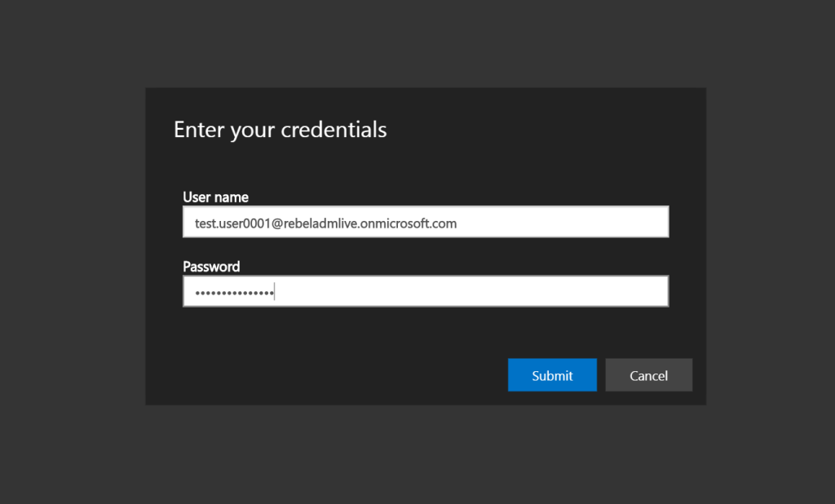
Task: Click the text caret after the password dots
Action: pos(274,291)
